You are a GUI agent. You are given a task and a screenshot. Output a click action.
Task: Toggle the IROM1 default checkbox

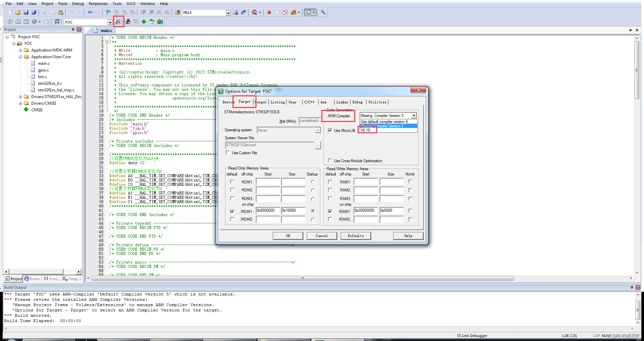click(x=232, y=211)
